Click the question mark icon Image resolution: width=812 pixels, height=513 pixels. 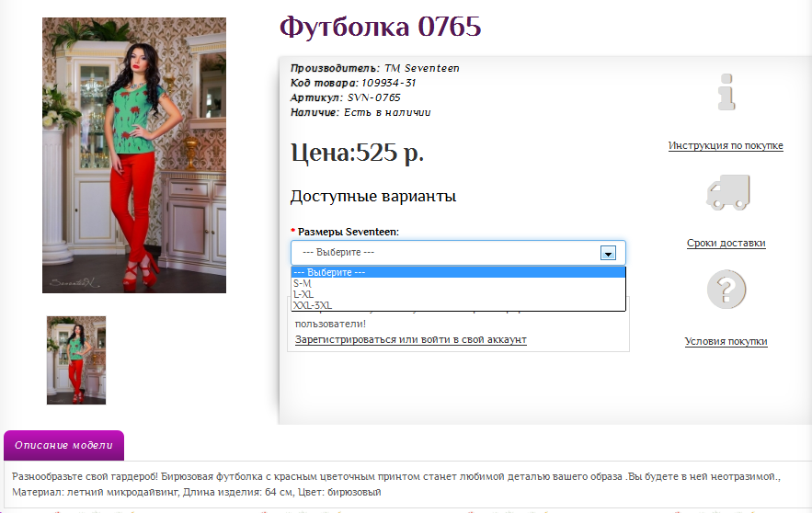click(726, 289)
